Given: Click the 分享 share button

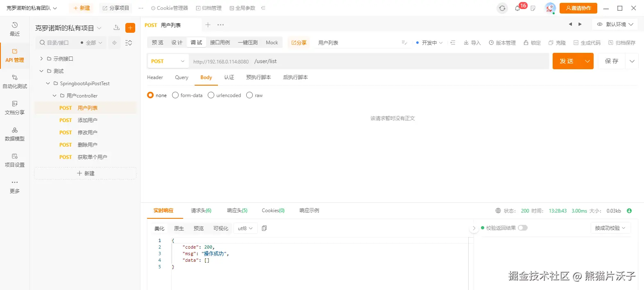Looking at the screenshot, I should click(x=299, y=43).
